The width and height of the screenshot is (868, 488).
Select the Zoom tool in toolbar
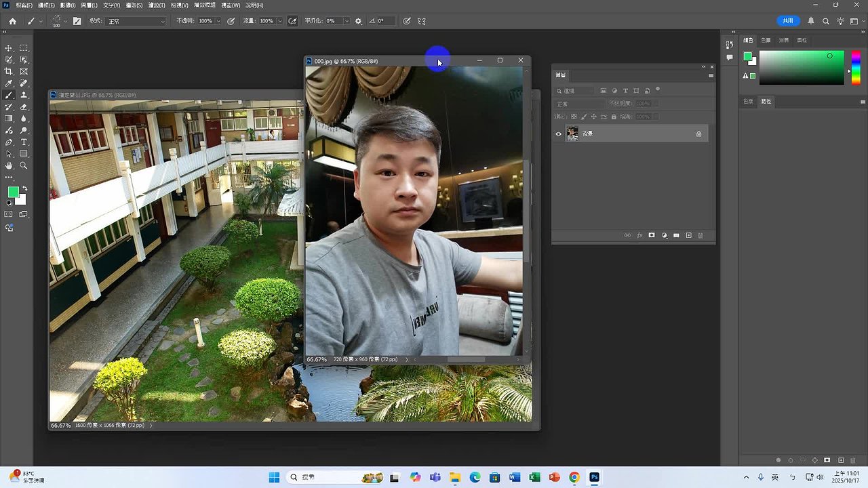tap(24, 165)
